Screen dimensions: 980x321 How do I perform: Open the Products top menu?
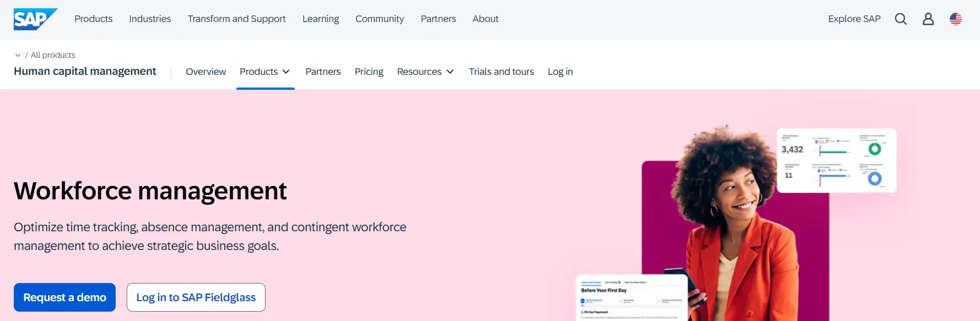[x=93, y=19]
